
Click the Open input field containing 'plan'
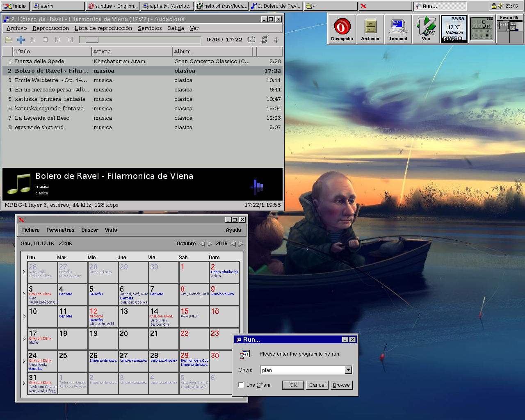[x=303, y=370]
